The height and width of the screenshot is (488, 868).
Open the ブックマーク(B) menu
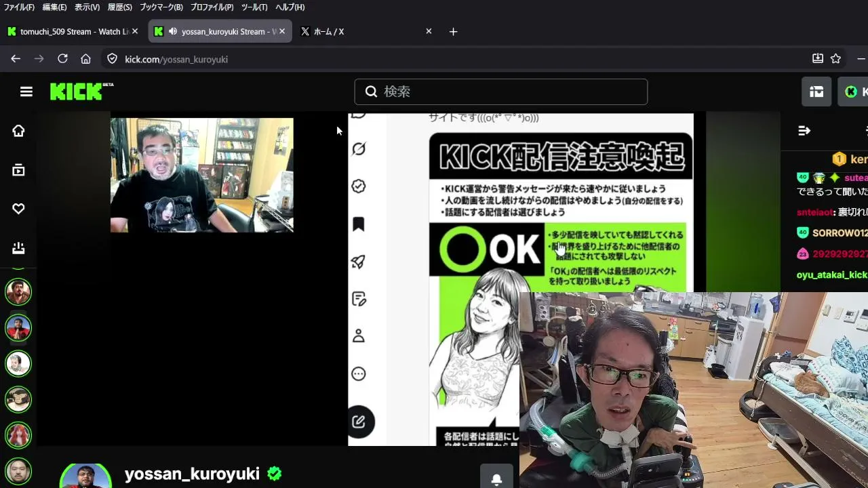coord(161,7)
